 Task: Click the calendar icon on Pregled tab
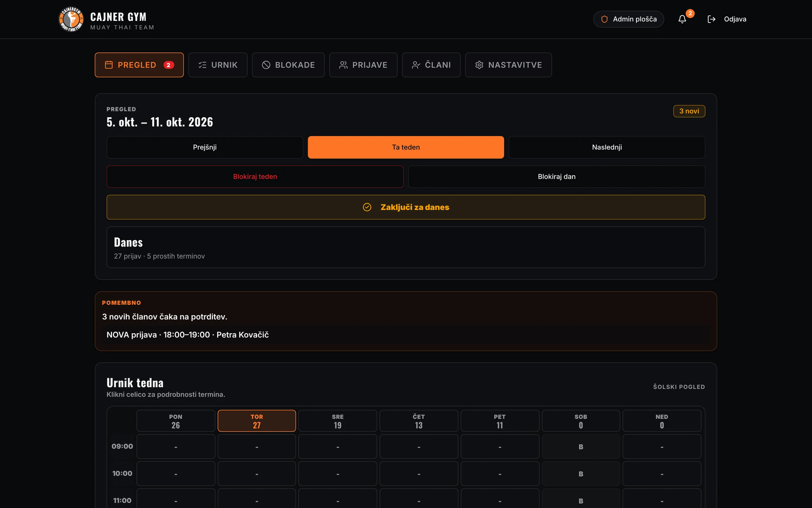[109, 65]
